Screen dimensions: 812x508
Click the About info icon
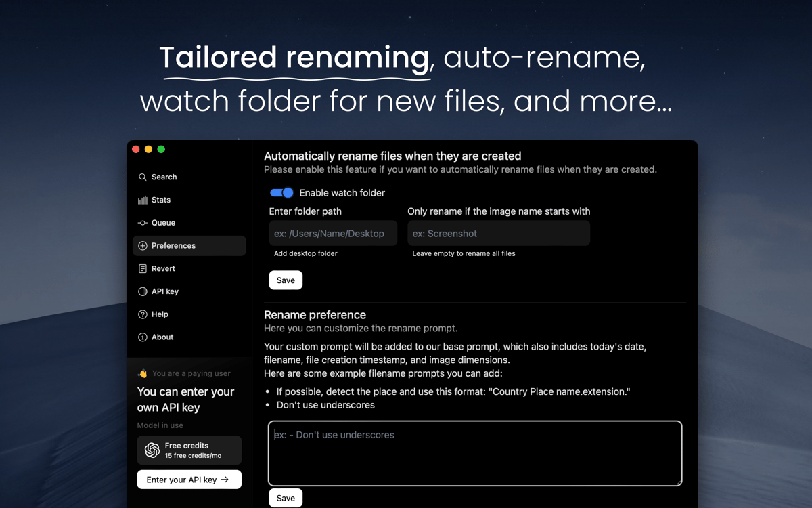coord(143,337)
